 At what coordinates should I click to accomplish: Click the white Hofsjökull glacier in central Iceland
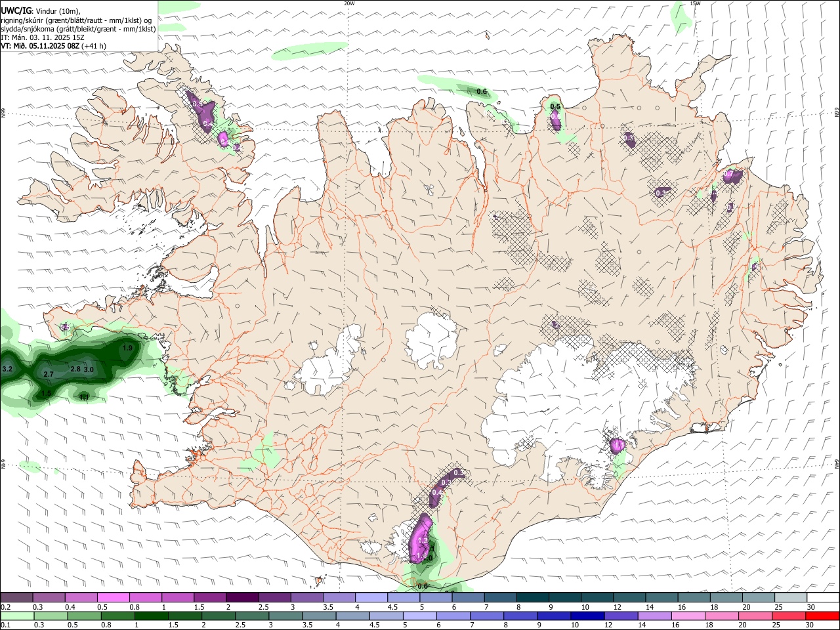coord(431,339)
